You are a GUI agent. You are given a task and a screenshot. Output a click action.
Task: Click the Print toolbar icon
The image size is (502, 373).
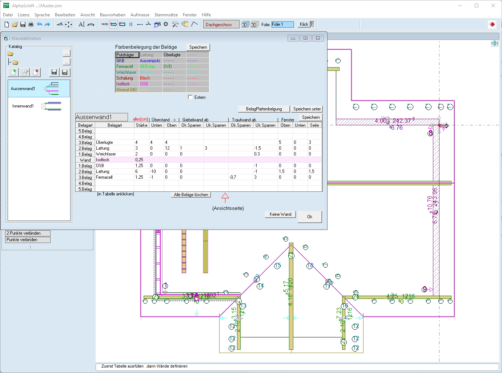tap(31, 24)
